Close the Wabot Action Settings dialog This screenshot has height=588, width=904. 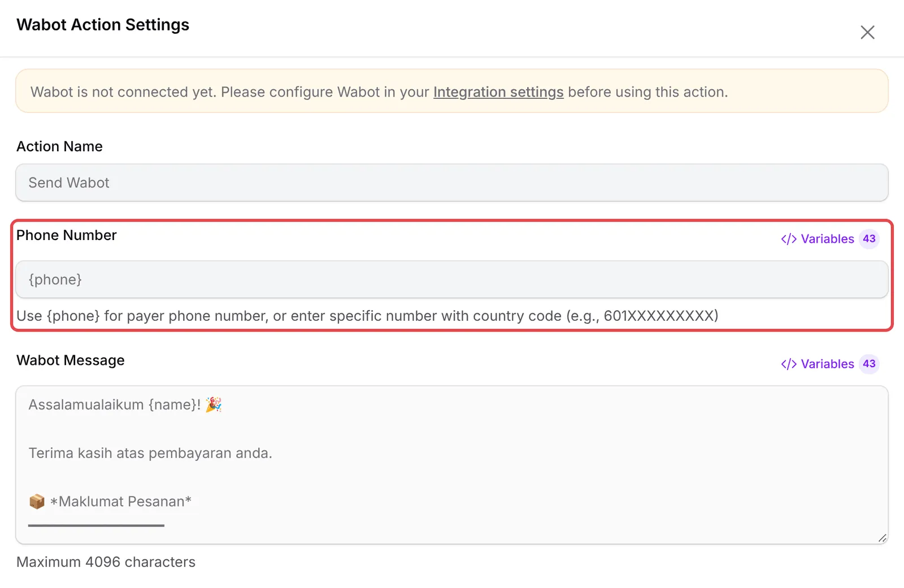point(867,32)
